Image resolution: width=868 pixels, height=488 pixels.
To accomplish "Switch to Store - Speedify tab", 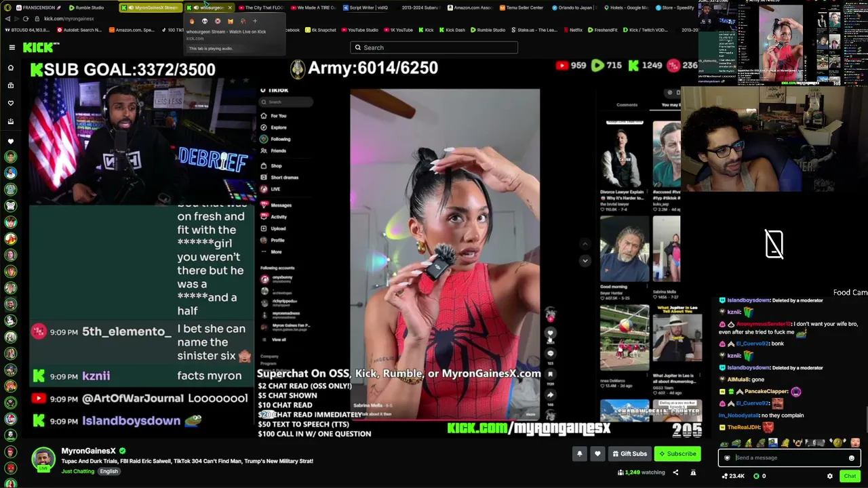I will pyautogui.click(x=675, y=7).
